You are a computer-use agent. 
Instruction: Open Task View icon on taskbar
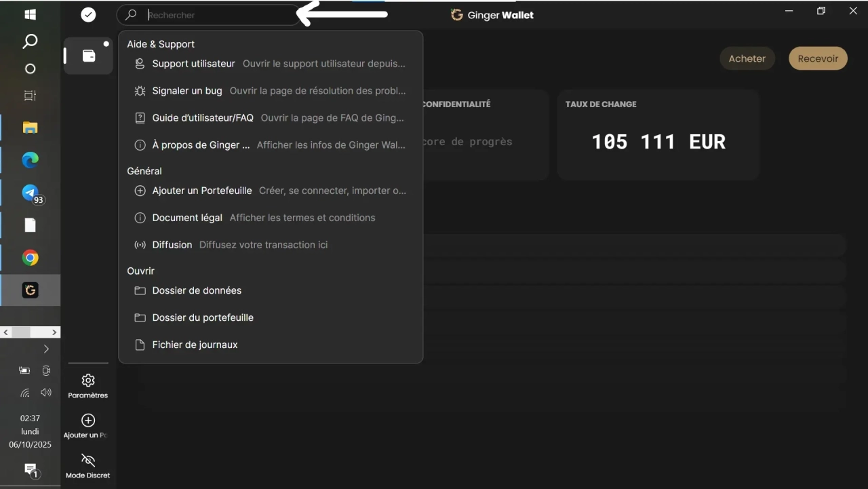tap(30, 96)
